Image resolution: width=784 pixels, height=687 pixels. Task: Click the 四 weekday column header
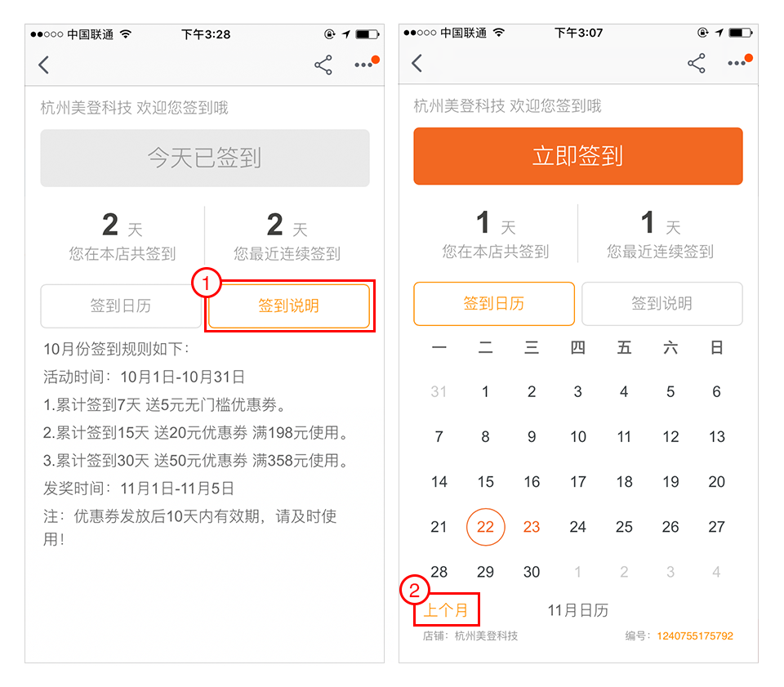[578, 347]
